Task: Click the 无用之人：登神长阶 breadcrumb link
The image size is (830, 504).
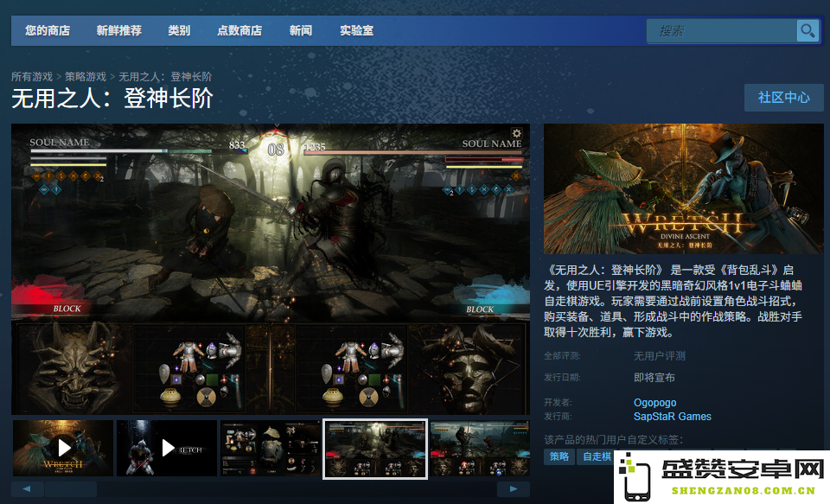Action: pos(165,77)
